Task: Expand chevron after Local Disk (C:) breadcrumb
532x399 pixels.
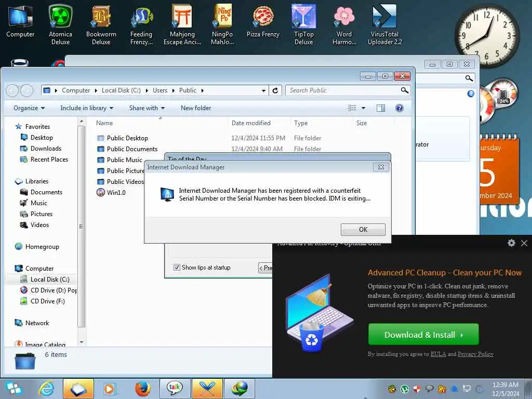Action: [147, 90]
